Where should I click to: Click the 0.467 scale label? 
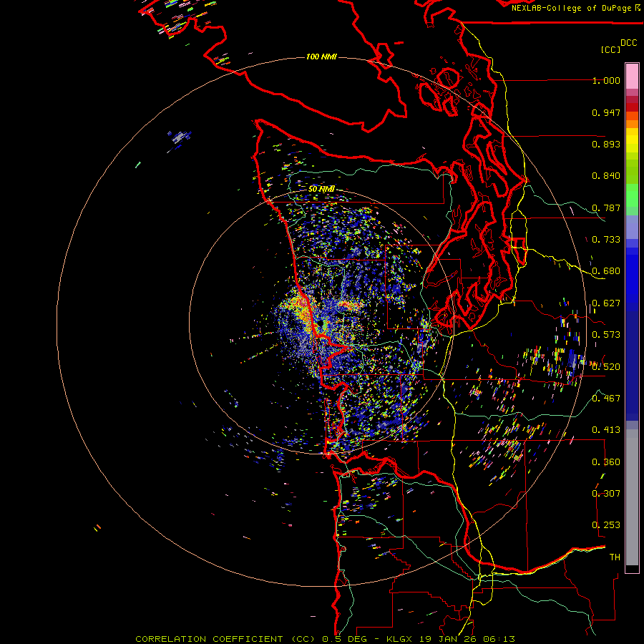(606, 399)
